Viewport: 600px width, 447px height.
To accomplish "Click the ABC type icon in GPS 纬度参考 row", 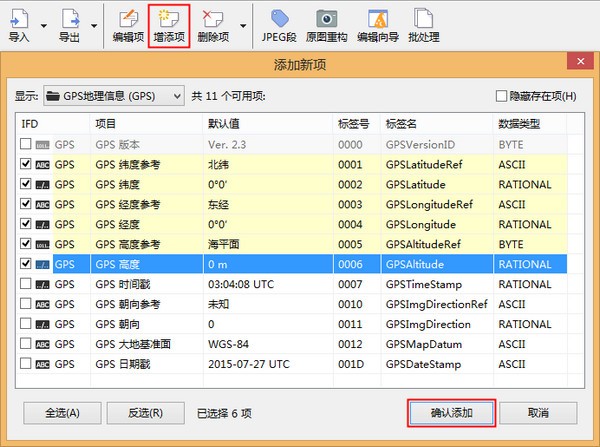I will (x=42, y=165).
